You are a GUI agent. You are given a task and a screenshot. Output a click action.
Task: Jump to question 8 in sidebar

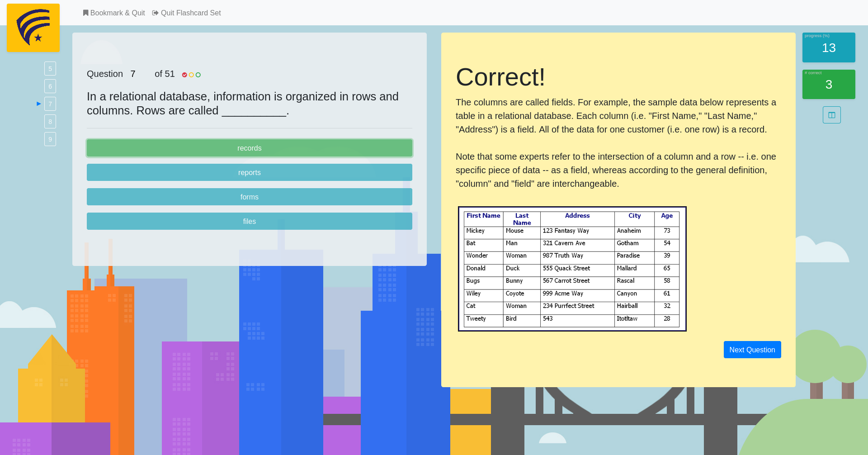50,122
